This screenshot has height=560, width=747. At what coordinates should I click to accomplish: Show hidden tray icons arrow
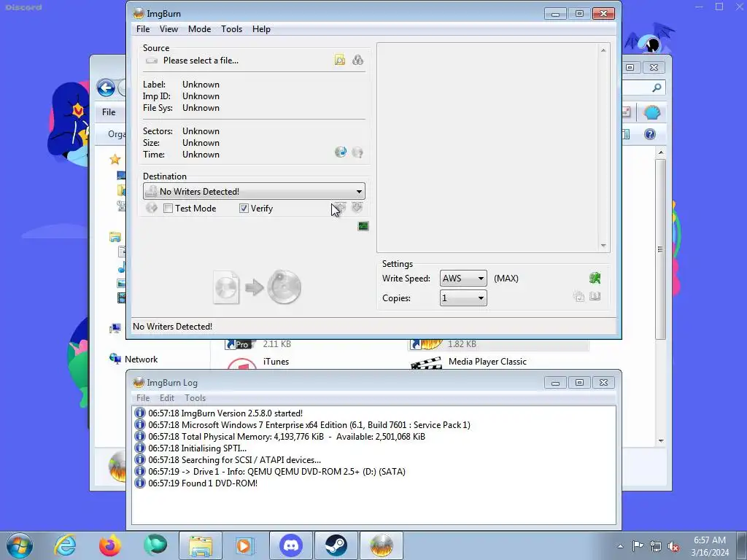click(620, 547)
